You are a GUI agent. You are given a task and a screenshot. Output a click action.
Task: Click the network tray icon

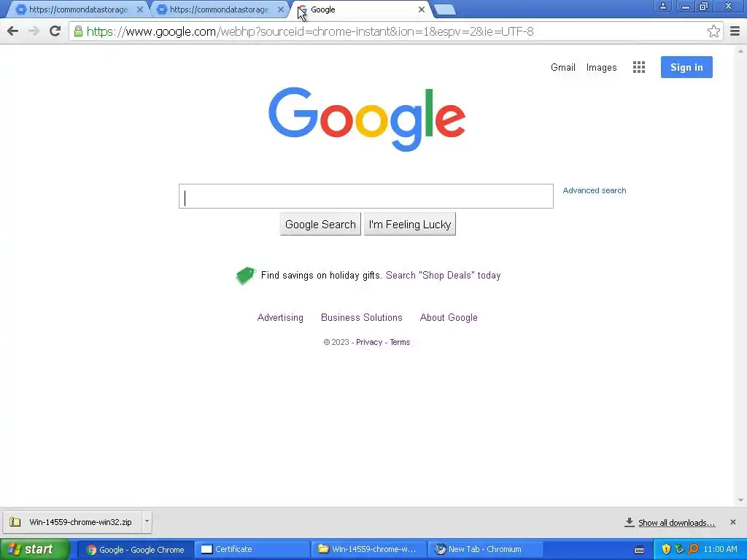679,550
